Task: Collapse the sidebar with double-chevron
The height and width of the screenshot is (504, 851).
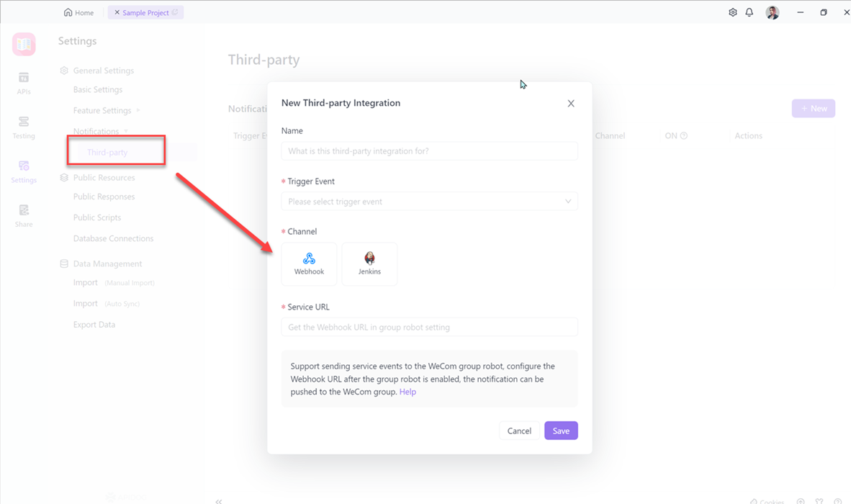Action: pyautogui.click(x=219, y=500)
